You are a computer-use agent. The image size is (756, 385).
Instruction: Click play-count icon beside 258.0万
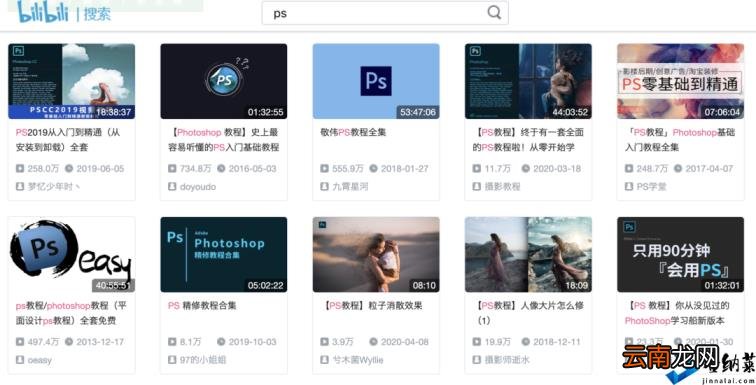pyautogui.click(x=20, y=169)
